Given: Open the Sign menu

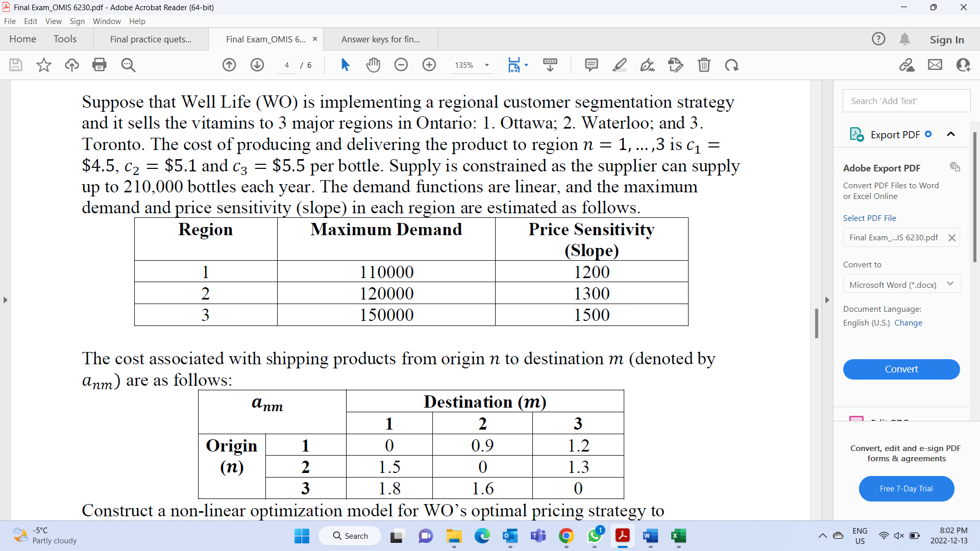Looking at the screenshot, I should (77, 21).
